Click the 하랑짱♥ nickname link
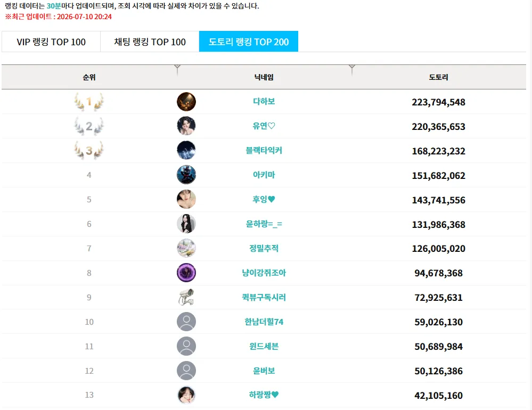The width and height of the screenshot is (532, 410). 264,395
